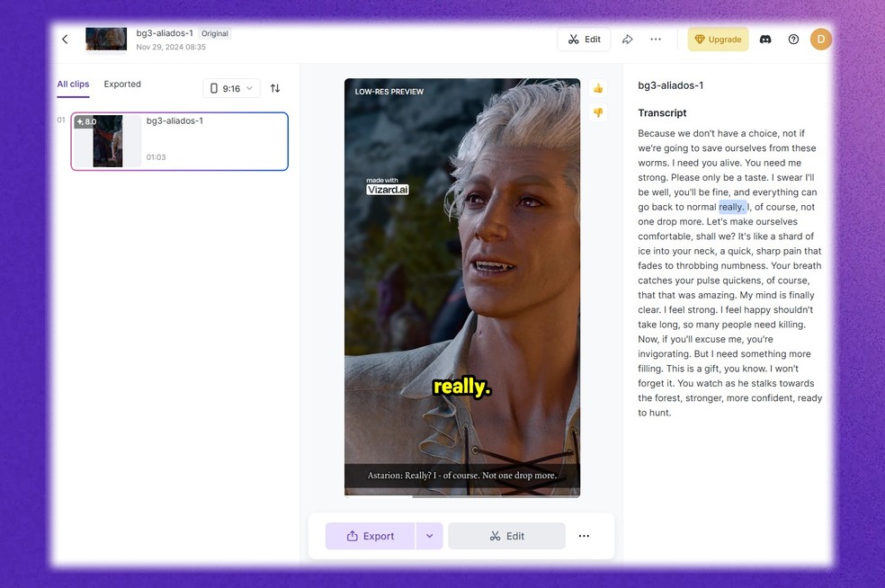Open the top bar three-dots menu
Viewport: 885px width, 588px height.
656,39
